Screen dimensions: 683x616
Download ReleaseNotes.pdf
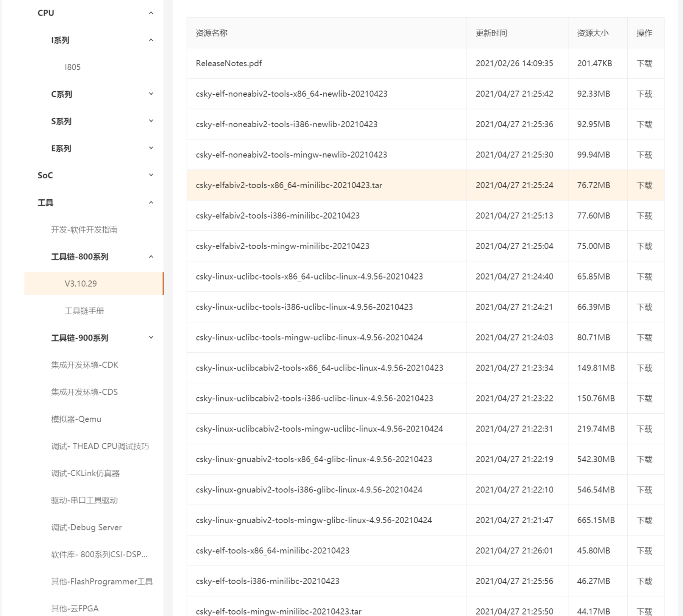click(644, 63)
